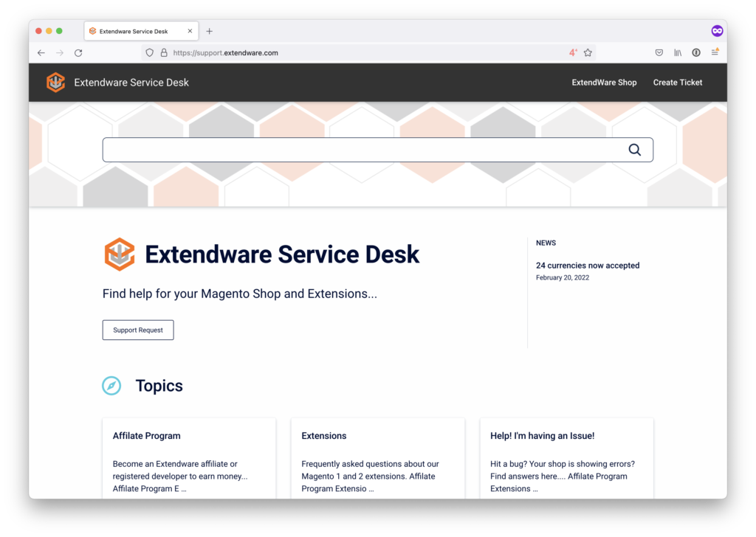The width and height of the screenshot is (756, 537).
Task: Click the Hit a bug description text
Action: click(x=563, y=477)
